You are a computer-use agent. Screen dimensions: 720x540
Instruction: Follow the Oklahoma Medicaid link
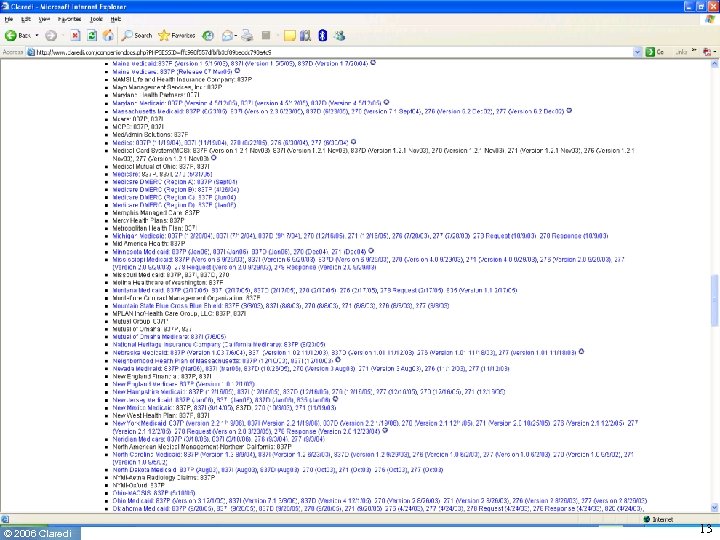378,508
